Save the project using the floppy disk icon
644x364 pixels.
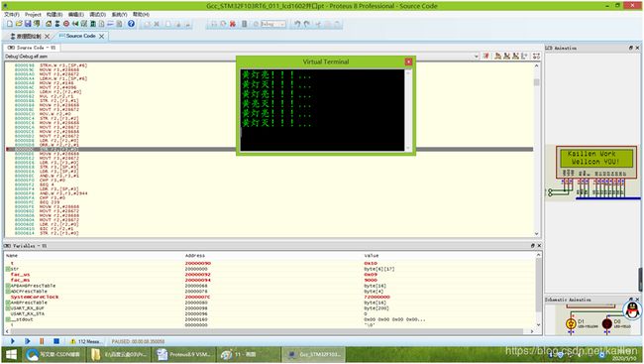tap(28, 24)
